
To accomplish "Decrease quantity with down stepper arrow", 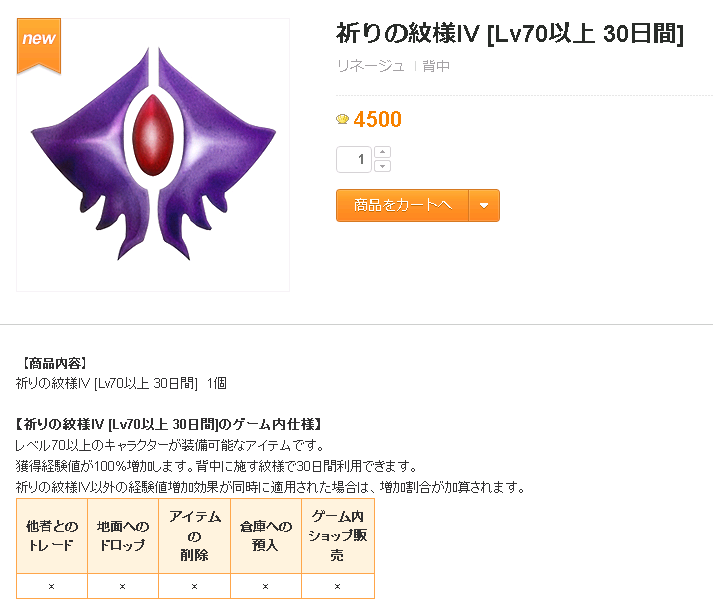I will [x=382, y=166].
